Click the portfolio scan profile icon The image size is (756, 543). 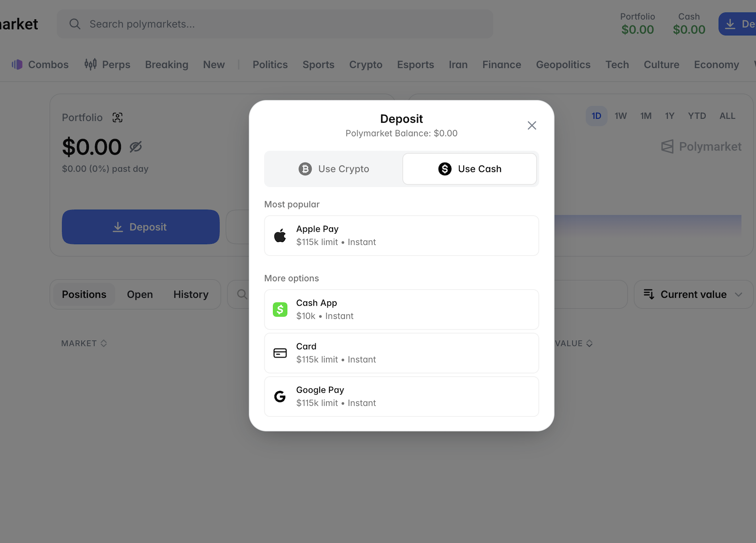[117, 117]
